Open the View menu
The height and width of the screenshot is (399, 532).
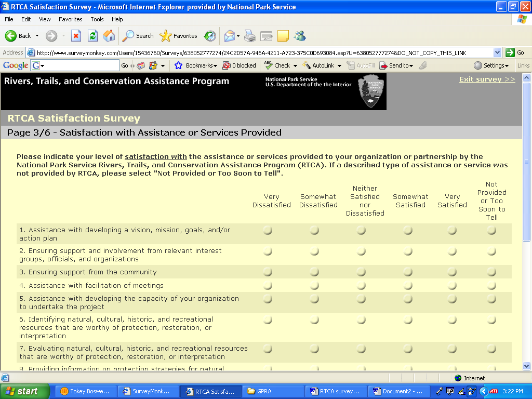coord(45,19)
